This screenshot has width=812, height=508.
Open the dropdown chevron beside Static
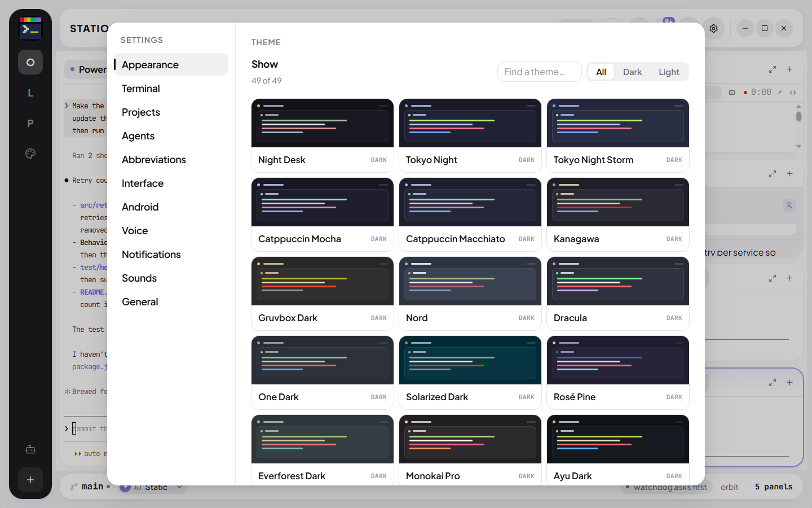pos(180,487)
